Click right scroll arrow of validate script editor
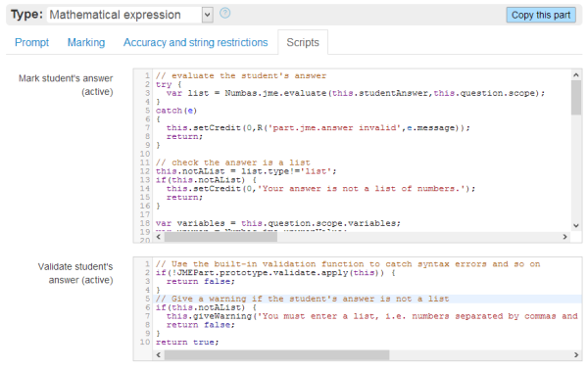Viewport: 588px width, 370px height. (576, 354)
